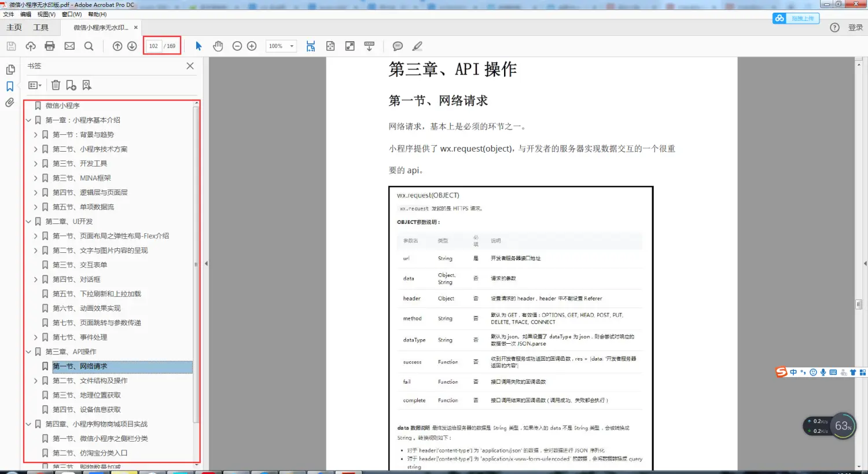Expand 第二节、文件结构及操作 bookmark
This screenshot has height=474, width=868.
(x=35, y=381)
